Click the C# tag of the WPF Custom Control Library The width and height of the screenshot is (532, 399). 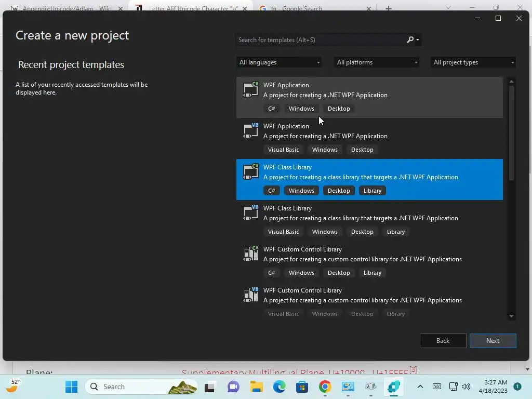tap(271, 273)
